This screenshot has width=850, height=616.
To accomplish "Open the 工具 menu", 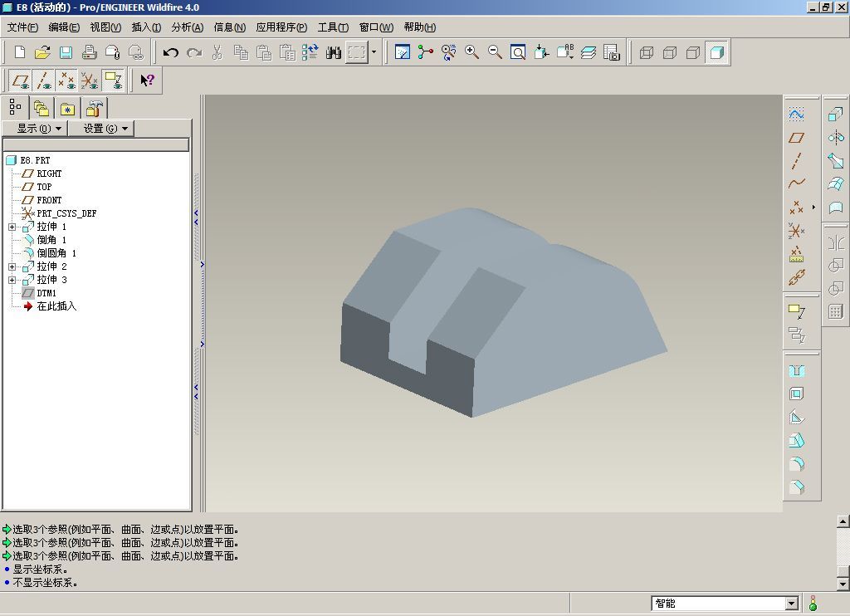I will pyautogui.click(x=333, y=27).
